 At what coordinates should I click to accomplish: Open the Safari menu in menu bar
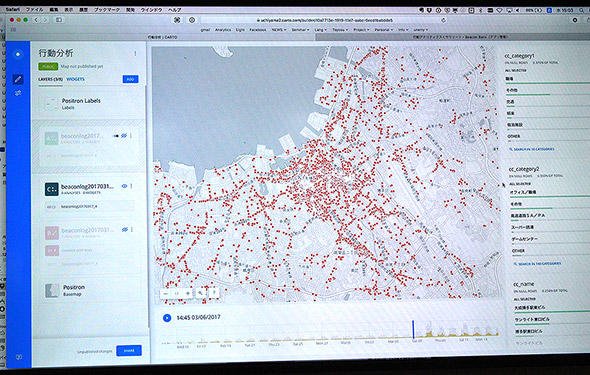coord(14,9)
